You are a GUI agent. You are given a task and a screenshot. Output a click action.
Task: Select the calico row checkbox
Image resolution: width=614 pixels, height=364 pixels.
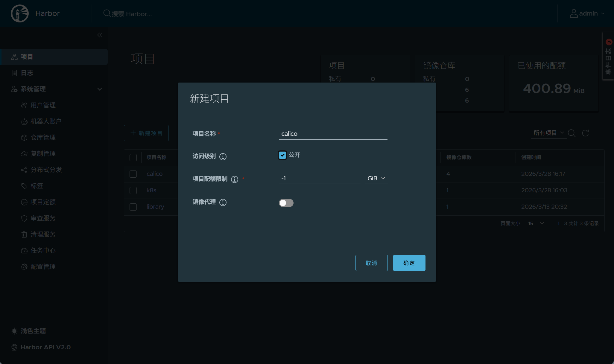click(133, 174)
